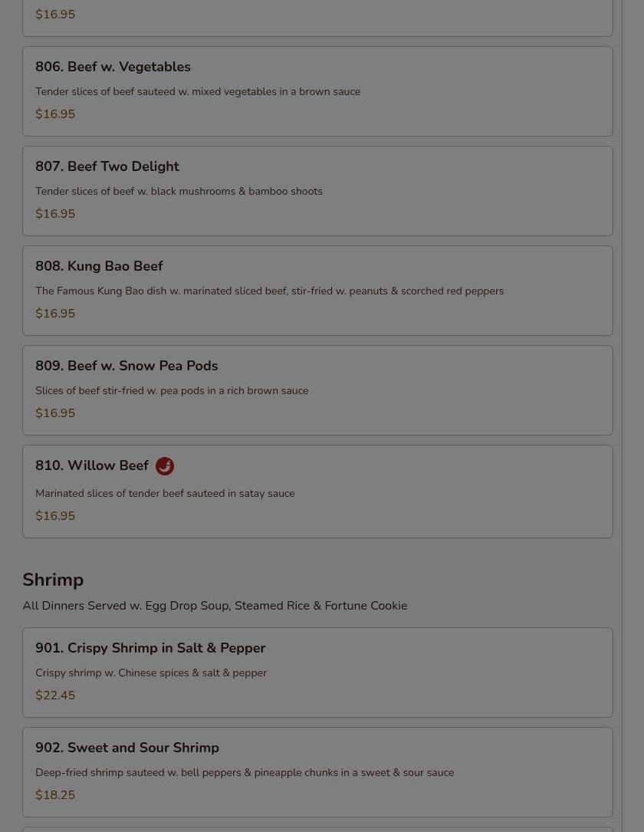Screen dimensions: 644x832
Task: Open 901. Crispy Shrimp in Salt & Pepper title
Action: click(150, 649)
